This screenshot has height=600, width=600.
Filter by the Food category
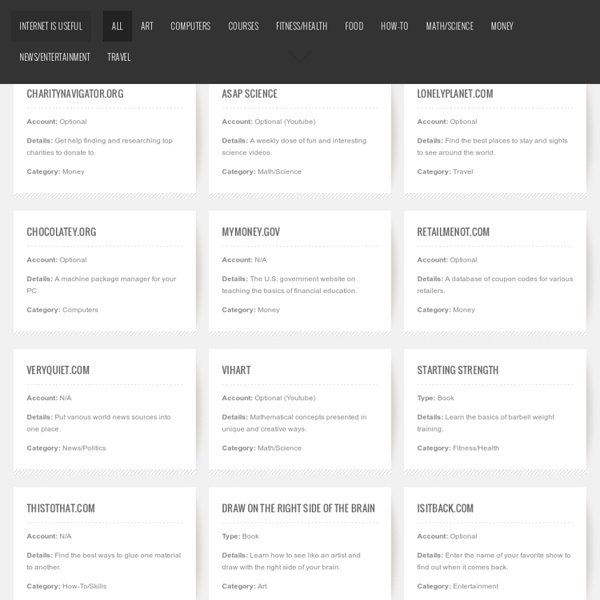tap(354, 26)
